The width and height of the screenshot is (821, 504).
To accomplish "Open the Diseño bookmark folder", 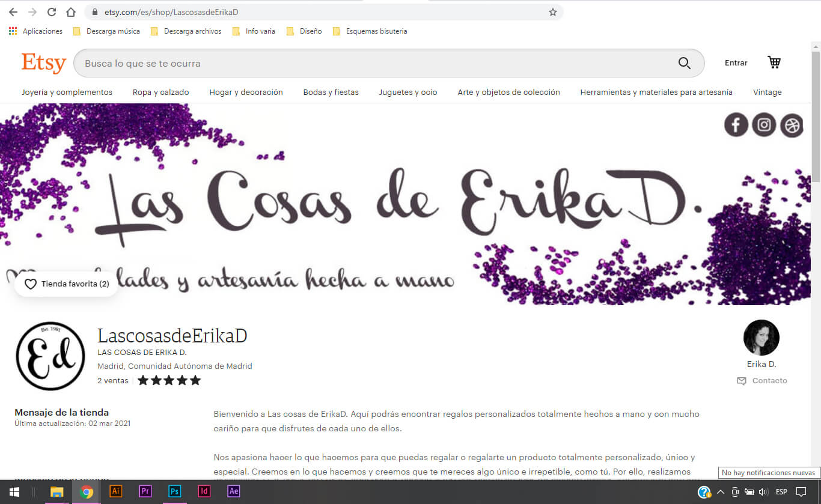I will pyautogui.click(x=304, y=31).
